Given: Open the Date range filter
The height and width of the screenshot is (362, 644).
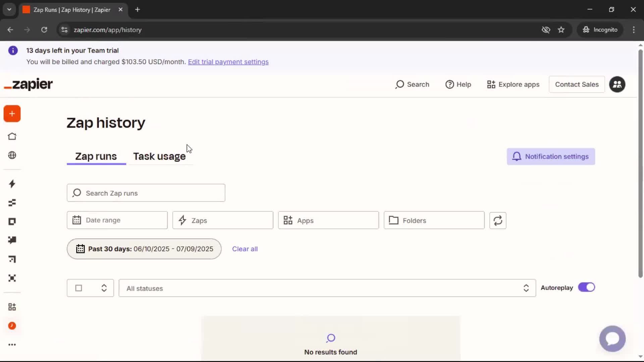Looking at the screenshot, I should (x=117, y=220).
